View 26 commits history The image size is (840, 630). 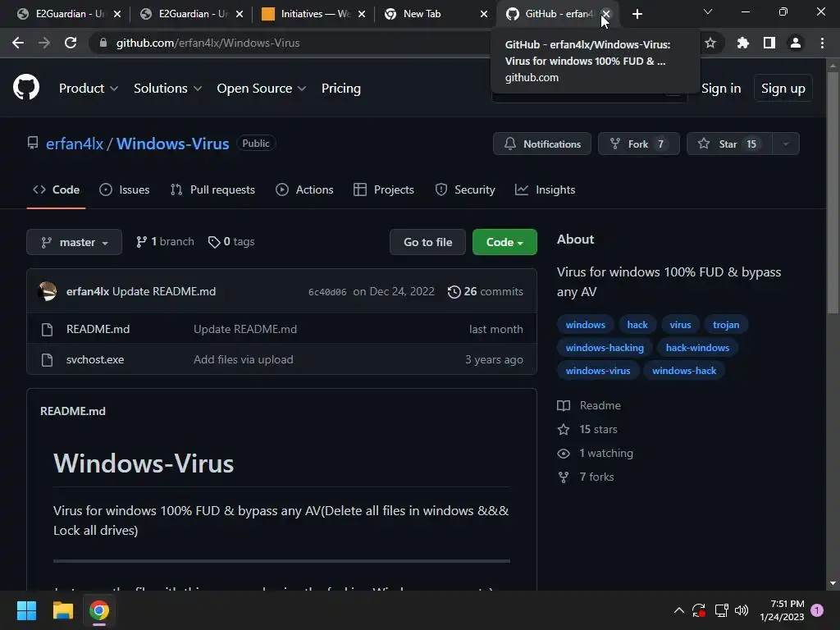(486, 291)
